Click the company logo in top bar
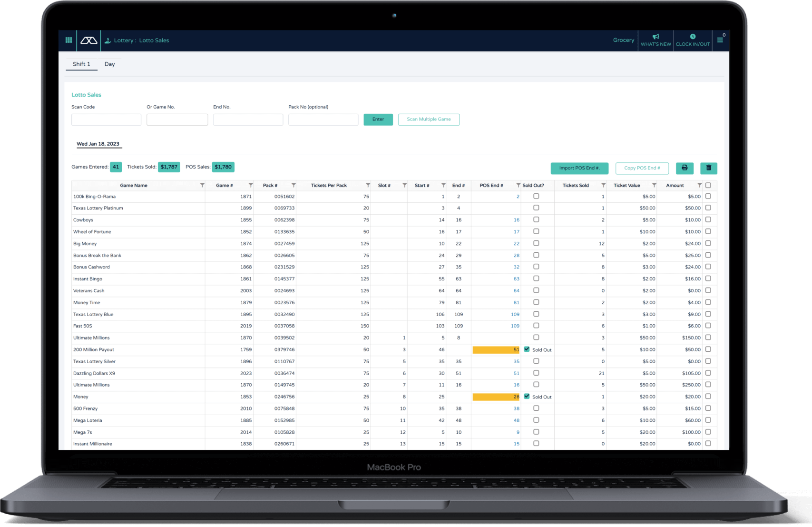This screenshot has width=812, height=527. coord(88,40)
